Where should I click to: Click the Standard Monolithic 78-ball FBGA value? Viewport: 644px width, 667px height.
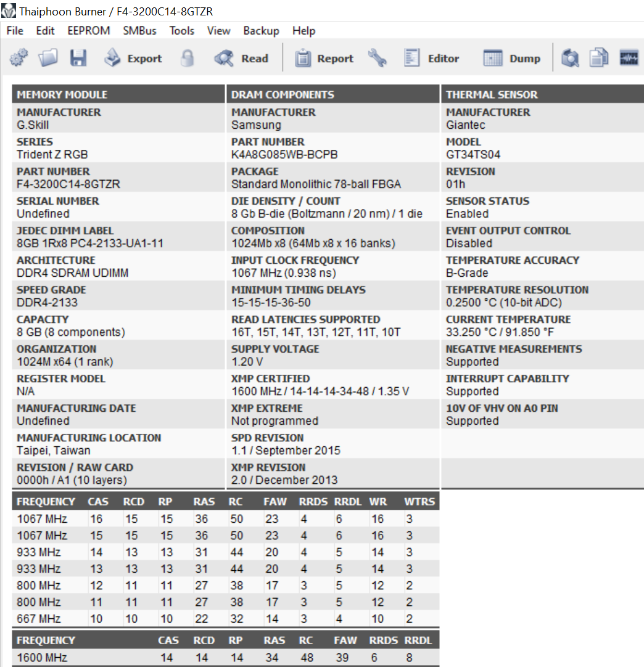coord(316,184)
